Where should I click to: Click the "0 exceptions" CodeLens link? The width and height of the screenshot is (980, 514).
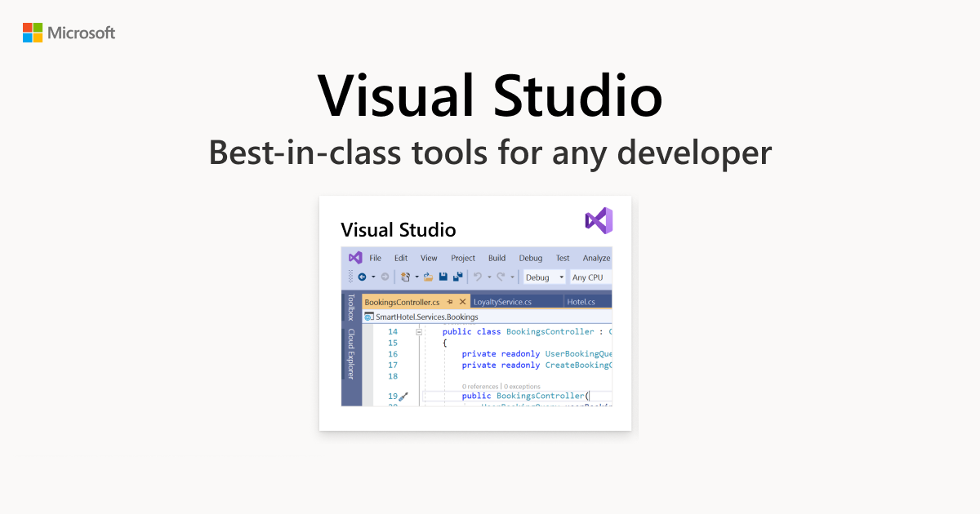click(523, 386)
